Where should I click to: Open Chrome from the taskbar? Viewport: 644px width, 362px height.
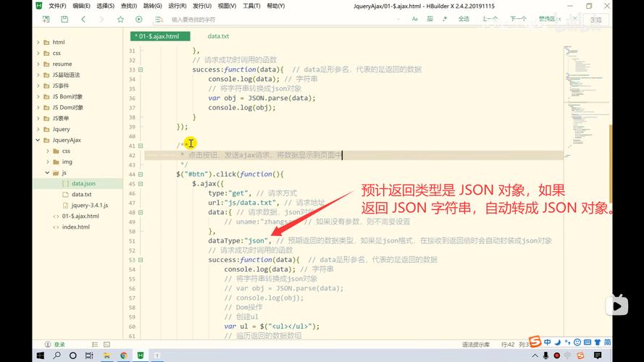click(x=124, y=355)
